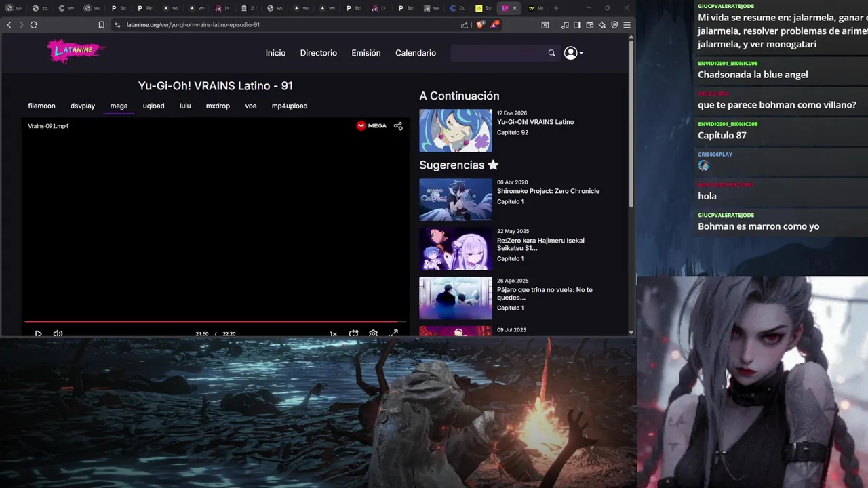Click the search magnifier icon
This screenshot has width=868, height=488.
pyautogui.click(x=551, y=53)
